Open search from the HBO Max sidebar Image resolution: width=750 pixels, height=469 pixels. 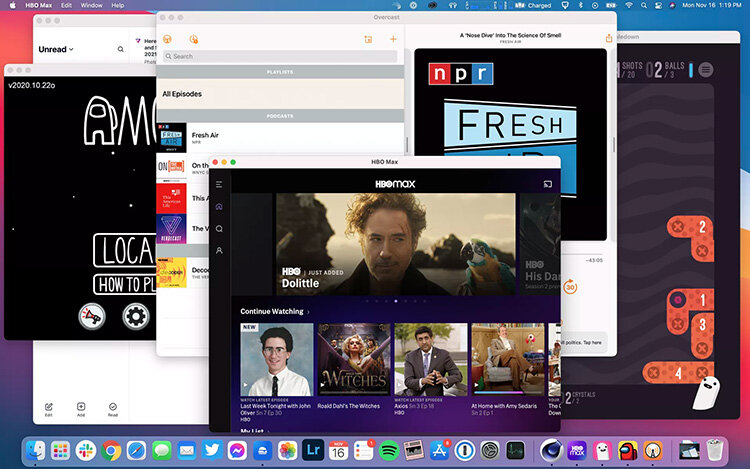pyautogui.click(x=219, y=229)
